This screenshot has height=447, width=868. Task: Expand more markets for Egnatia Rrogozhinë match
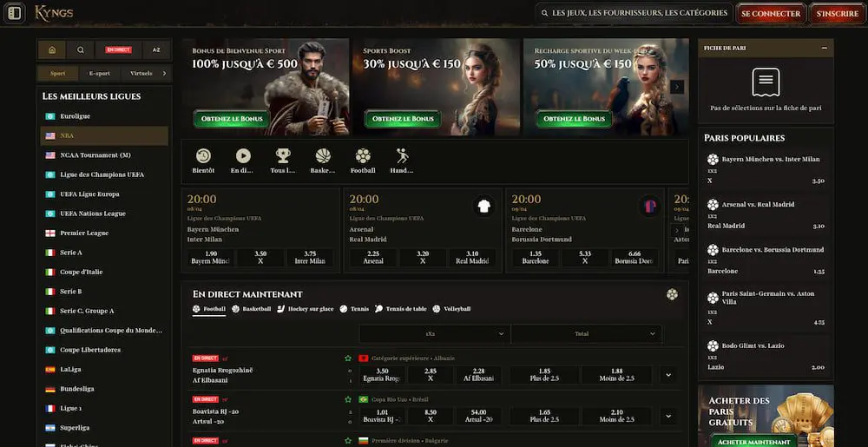click(x=668, y=375)
